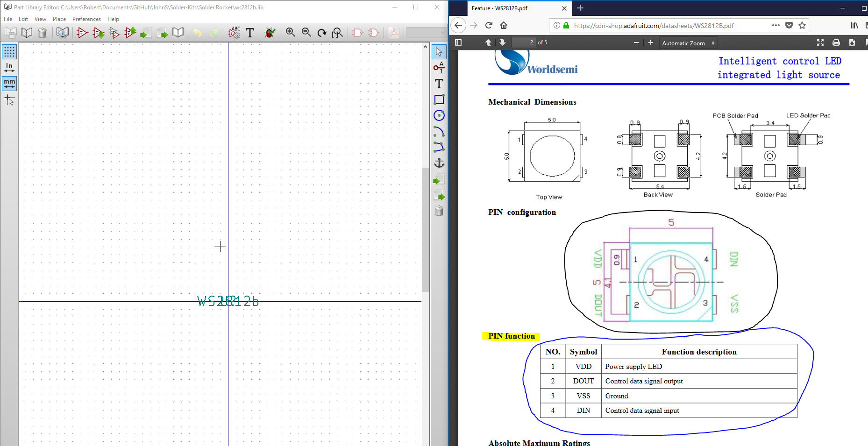Screen dimensions: 868x446
Task: Click the Firefox address bar URL
Action: [654, 26]
